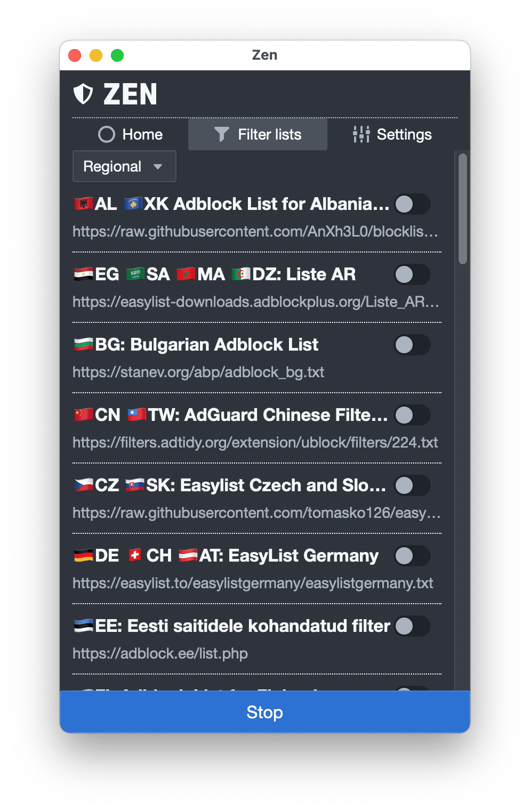Click the filter list vertical scrollbar
Screen dimensions: 530x812
[x=463, y=209]
